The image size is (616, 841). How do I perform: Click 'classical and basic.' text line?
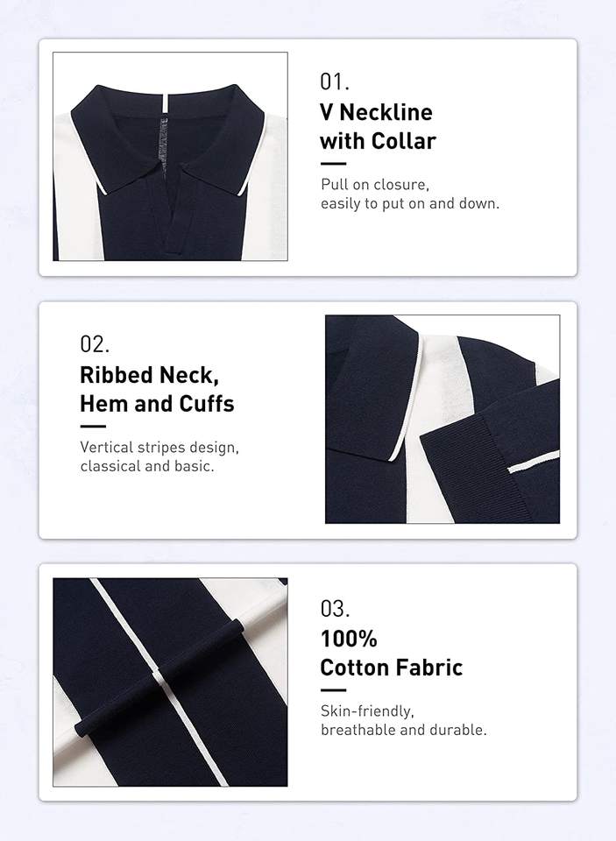pos(147,466)
